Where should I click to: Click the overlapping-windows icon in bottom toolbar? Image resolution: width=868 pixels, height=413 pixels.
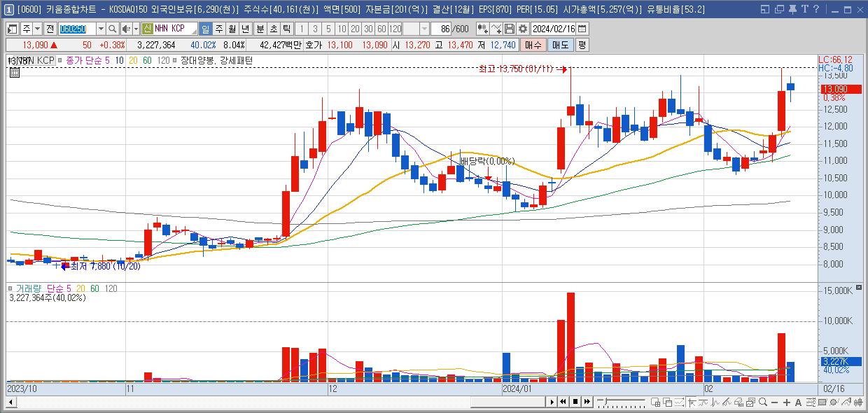tap(667, 402)
